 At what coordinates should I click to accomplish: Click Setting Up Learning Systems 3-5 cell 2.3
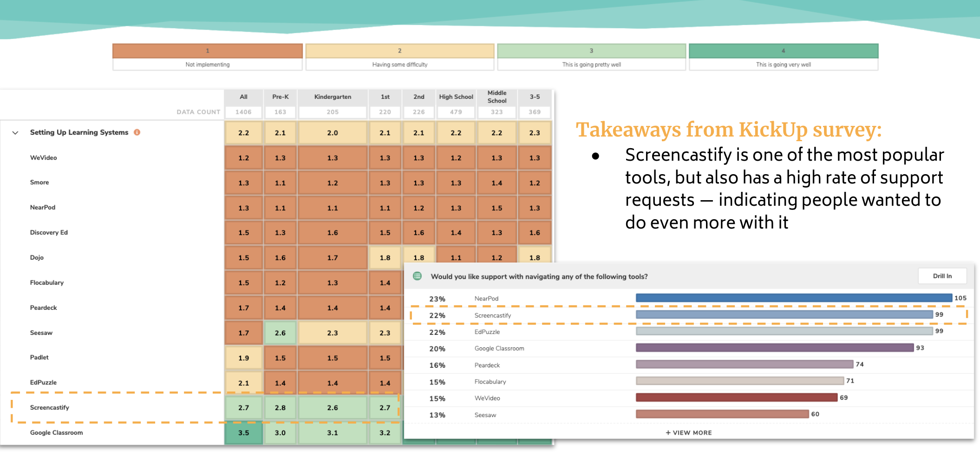coord(535,133)
